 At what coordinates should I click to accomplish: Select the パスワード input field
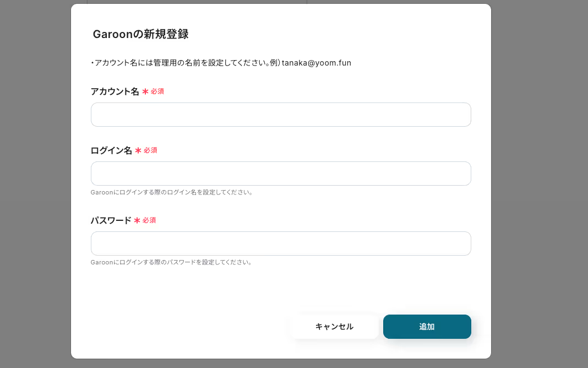point(280,243)
